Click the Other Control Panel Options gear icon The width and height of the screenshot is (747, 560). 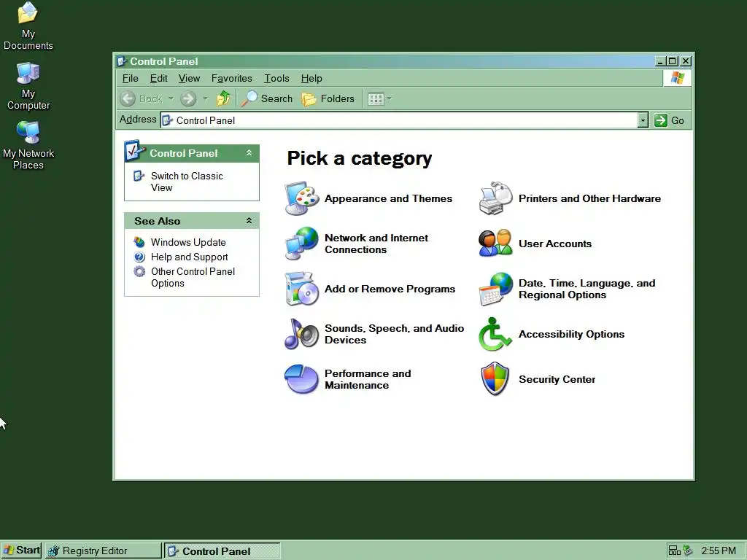tap(139, 271)
